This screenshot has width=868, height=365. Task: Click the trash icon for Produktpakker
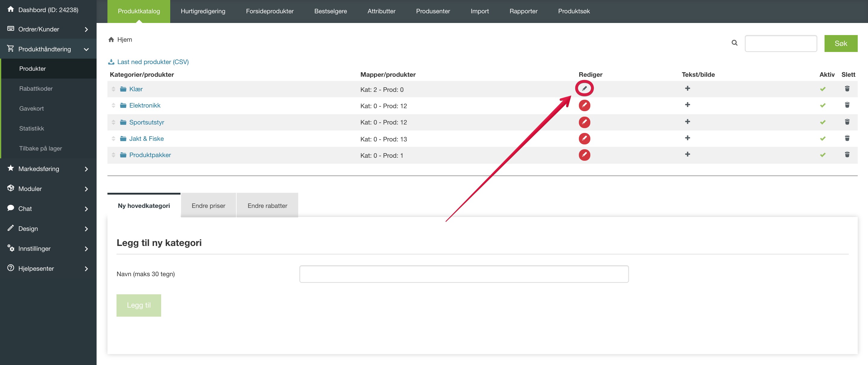coord(847,154)
